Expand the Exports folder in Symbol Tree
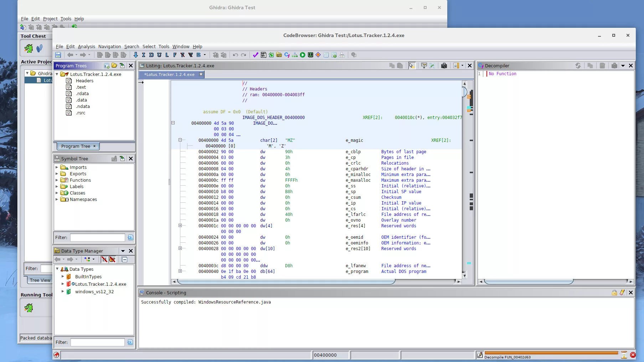 (57, 174)
